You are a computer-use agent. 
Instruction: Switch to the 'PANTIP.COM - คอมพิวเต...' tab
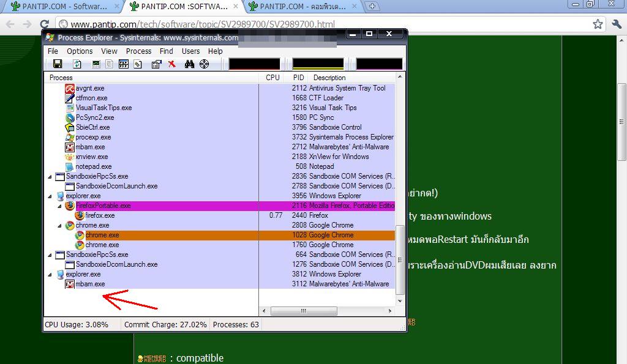[302, 6]
